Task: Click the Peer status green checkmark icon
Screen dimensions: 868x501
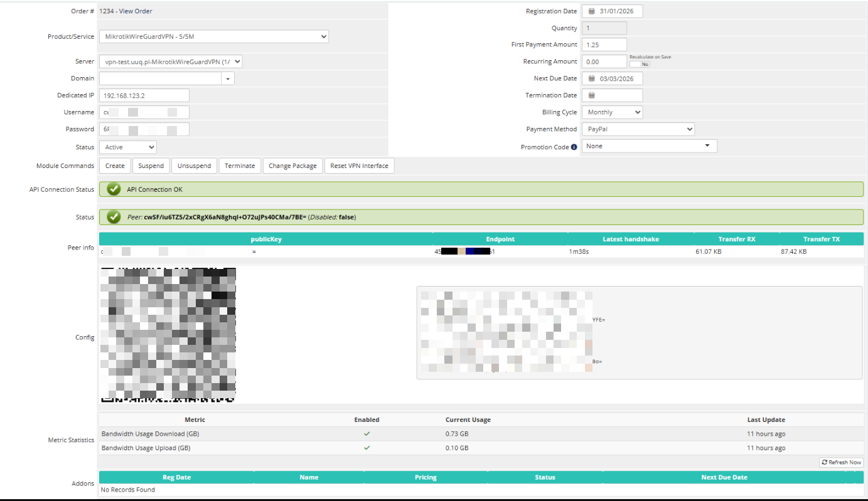Action: pos(114,217)
